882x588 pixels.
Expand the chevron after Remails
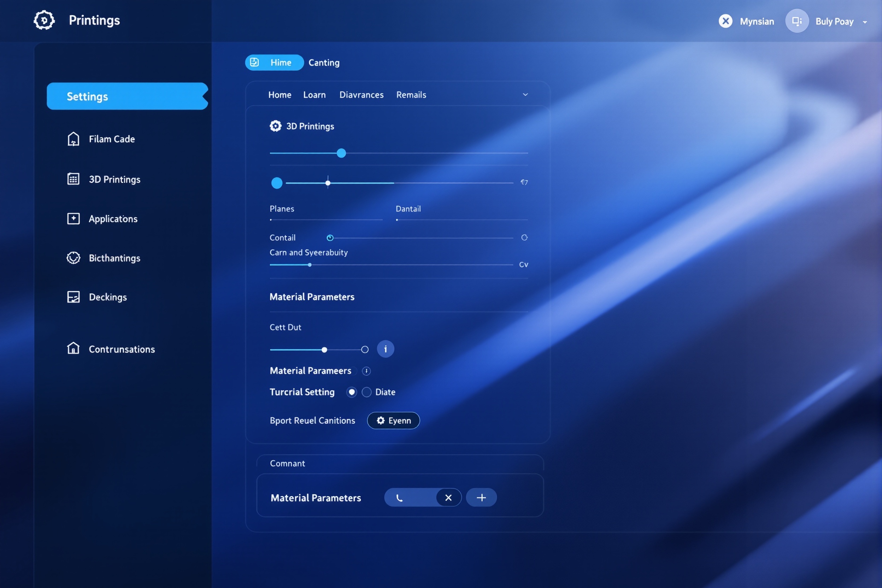click(525, 95)
